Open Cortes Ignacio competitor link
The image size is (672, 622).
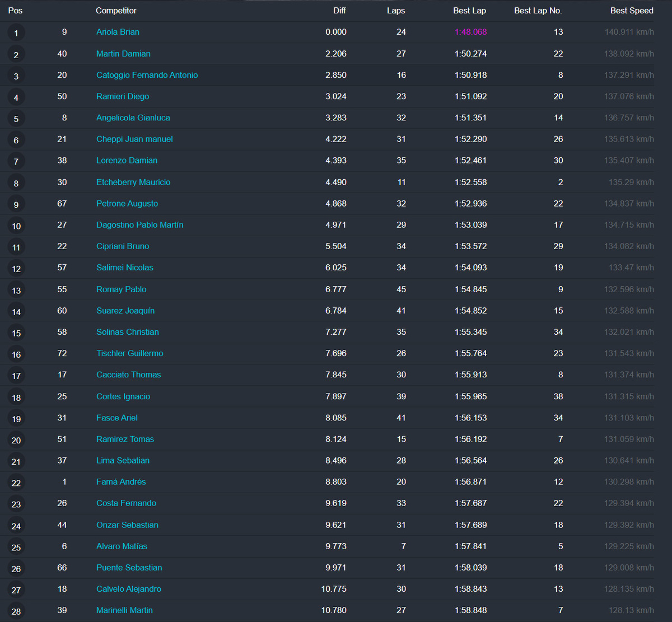tap(123, 396)
